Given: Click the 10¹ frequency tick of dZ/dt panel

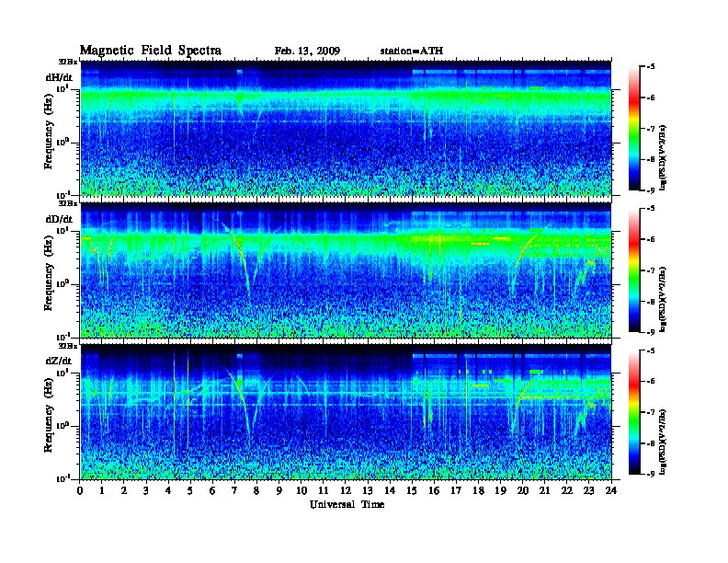Looking at the screenshot, I should (x=63, y=373).
